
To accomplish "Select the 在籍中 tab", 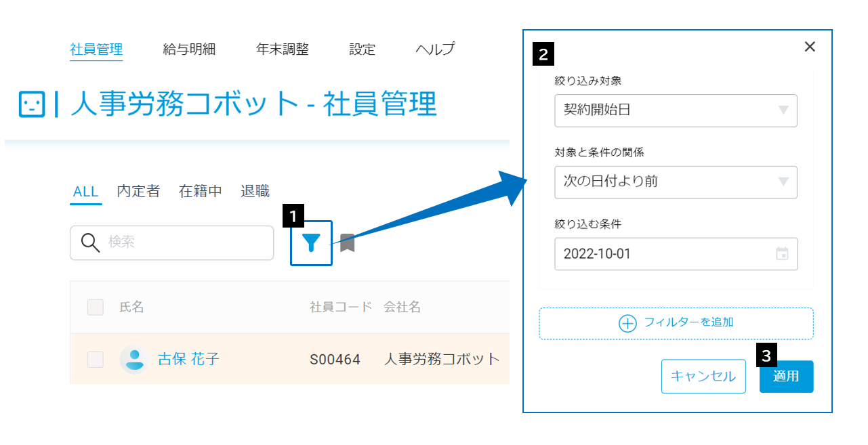I will (x=201, y=191).
